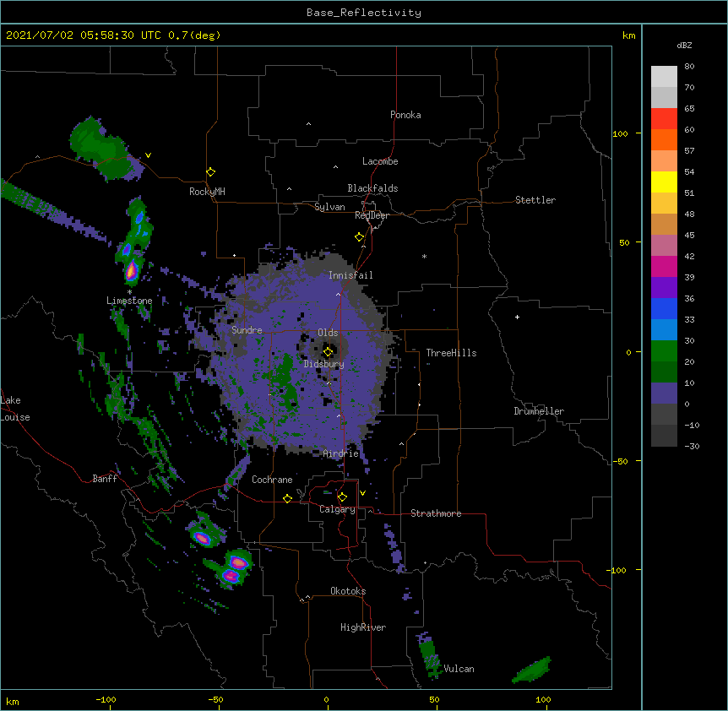Click the white asterisk marker east of Innisfail
Viewport: 728px width, 711px height.
pyautogui.click(x=424, y=256)
